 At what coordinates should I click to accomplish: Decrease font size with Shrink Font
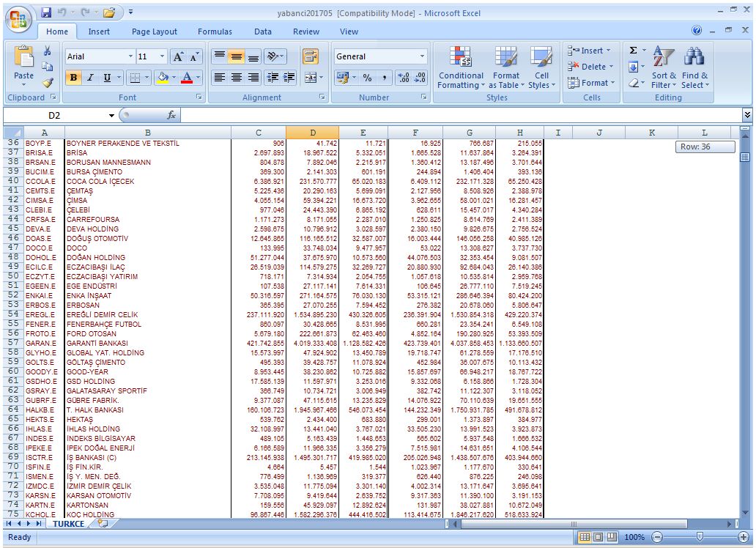(x=194, y=56)
